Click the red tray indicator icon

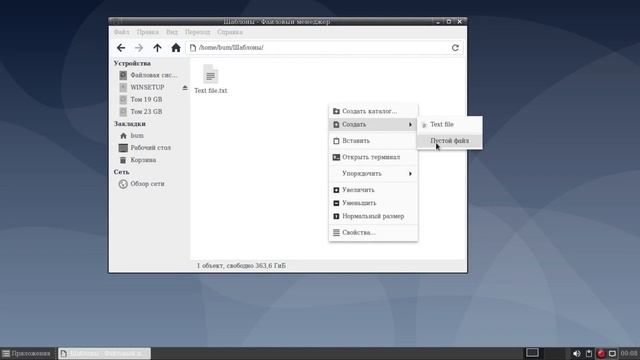coord(601,353)
